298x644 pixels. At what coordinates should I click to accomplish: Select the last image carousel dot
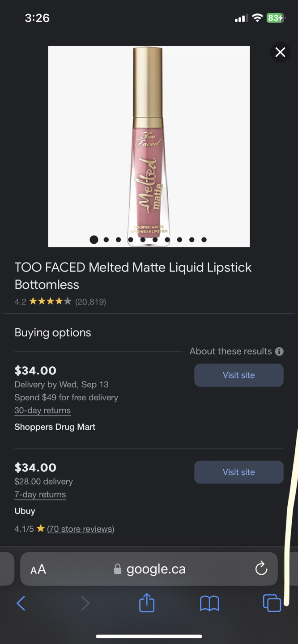click(x=204, y=240)
